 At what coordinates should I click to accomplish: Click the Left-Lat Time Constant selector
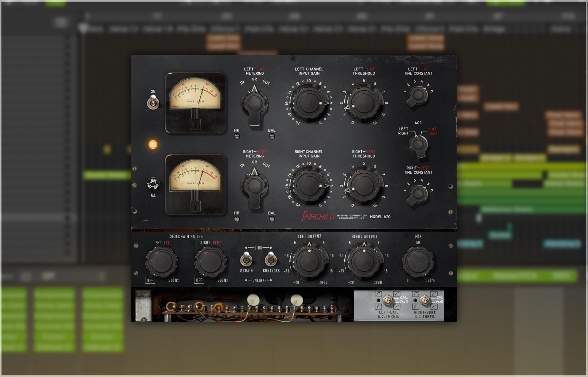click(418, 96)
